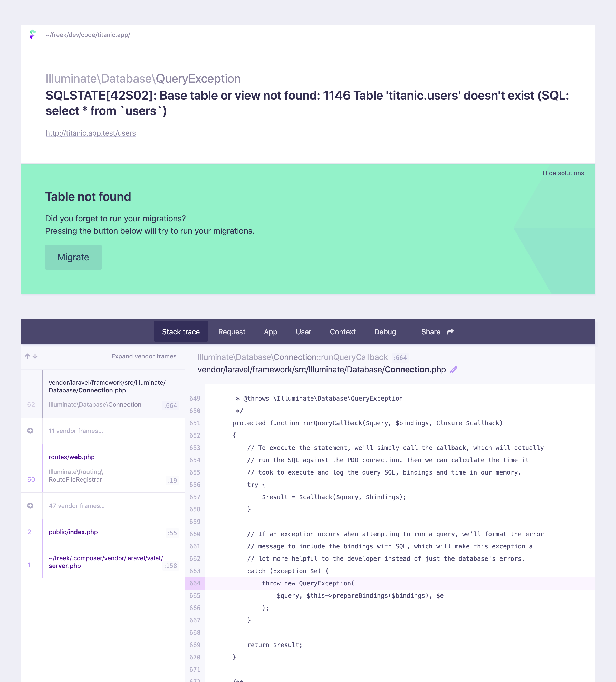Click the up arrow frame navigation icon
Screen dimensions: 616x682
coord(28,356)
